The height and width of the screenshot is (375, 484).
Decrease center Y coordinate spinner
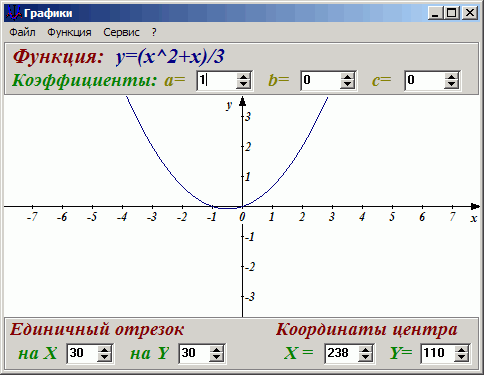coord(461,358)
